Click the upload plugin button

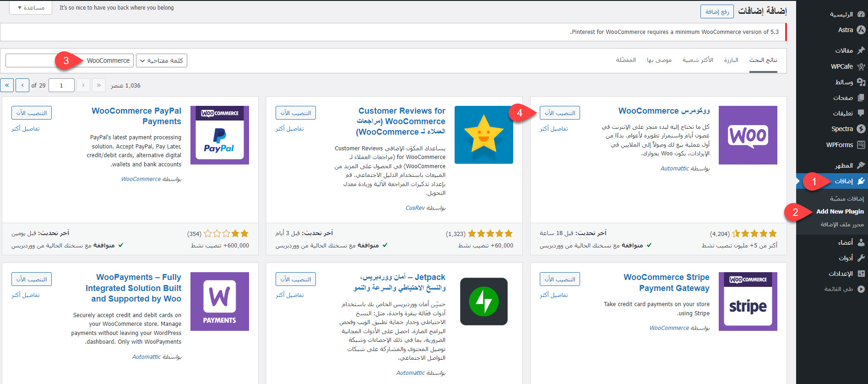point(717,11)
